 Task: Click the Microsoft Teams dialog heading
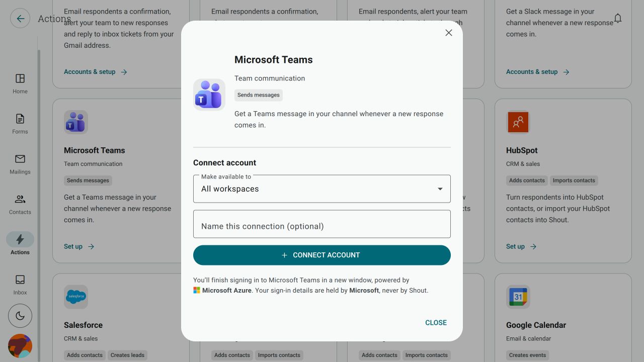274,60
